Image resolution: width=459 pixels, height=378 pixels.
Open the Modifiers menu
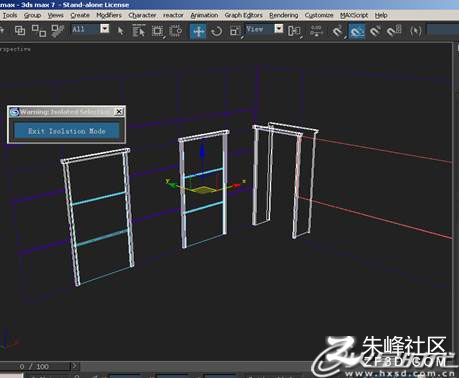click(x=109, y=15)
